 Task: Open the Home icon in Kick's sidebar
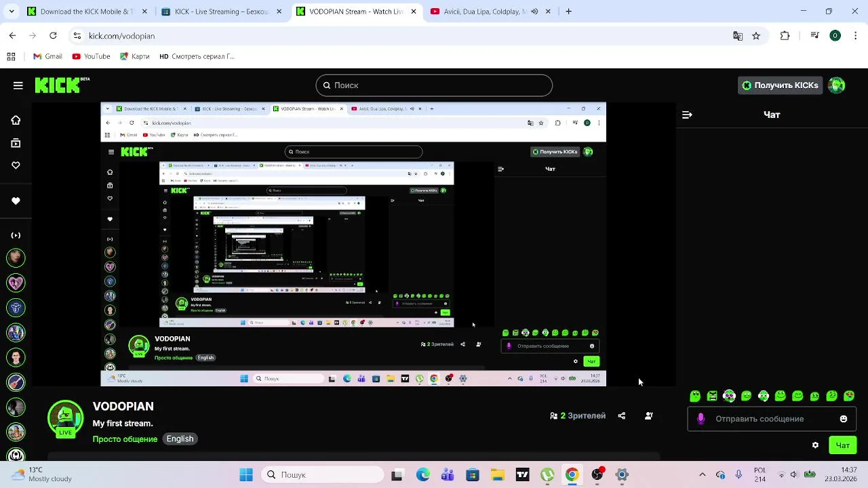click(x=16, y=120)
